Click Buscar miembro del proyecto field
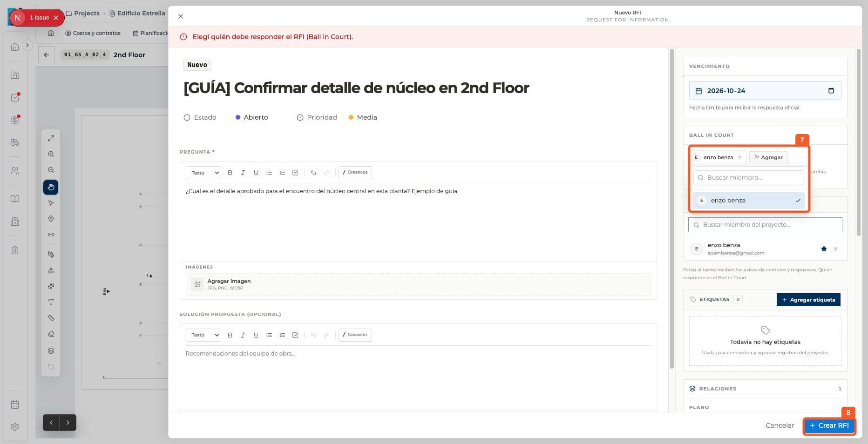The image size is (868, 444). pos(765,225)
